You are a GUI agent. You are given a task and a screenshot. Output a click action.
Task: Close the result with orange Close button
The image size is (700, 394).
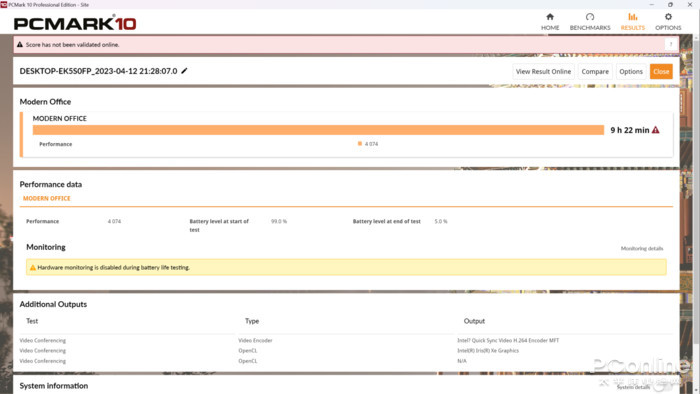pos(661,71)
